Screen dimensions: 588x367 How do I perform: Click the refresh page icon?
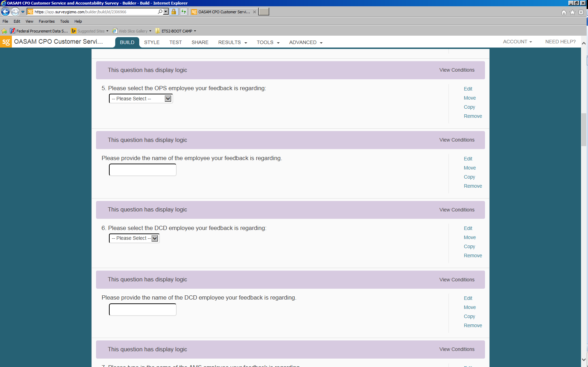184,12
